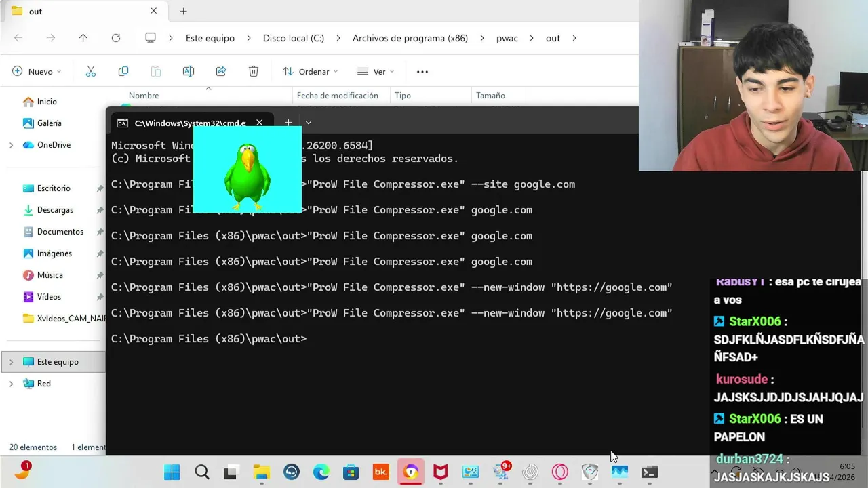The height and width of the screenshot is (488, 868).
Task: Click the computer monitor icon in address bar
Action: pos(151,38)
